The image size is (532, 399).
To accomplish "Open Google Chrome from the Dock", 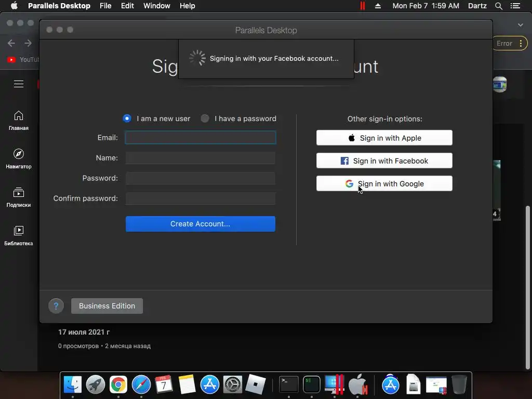I will point(118,384).
